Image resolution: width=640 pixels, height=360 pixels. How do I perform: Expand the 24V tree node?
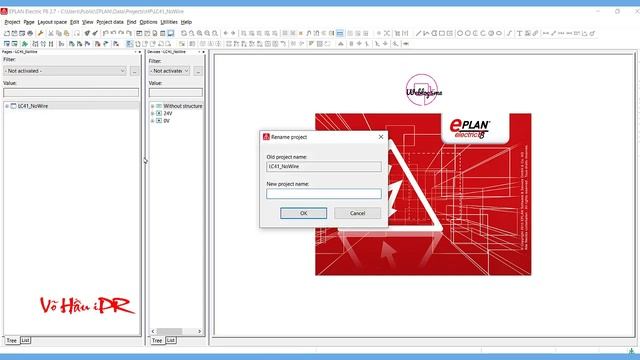153,113
